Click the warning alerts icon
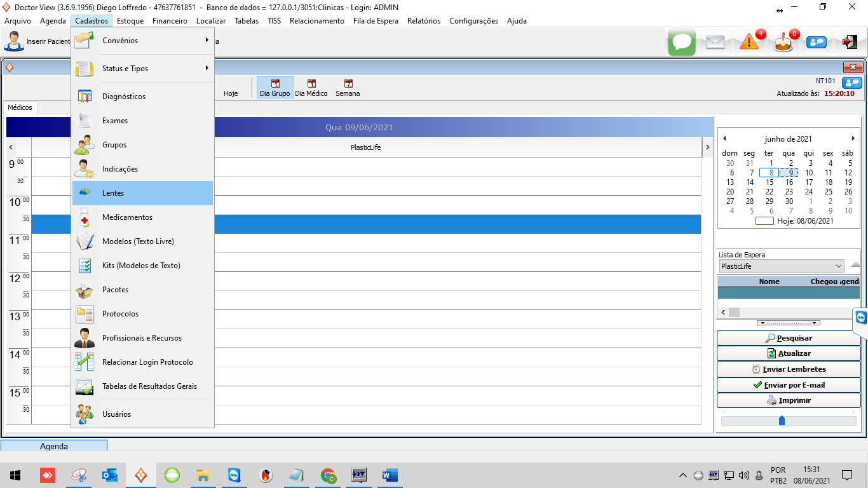868x488 pixels. pos(749,43)
